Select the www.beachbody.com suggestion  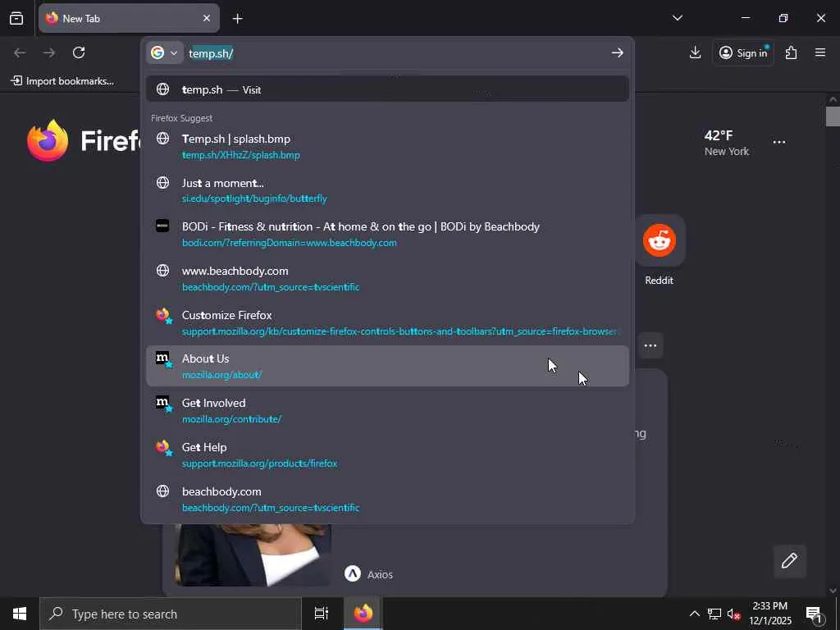[387, 279]
